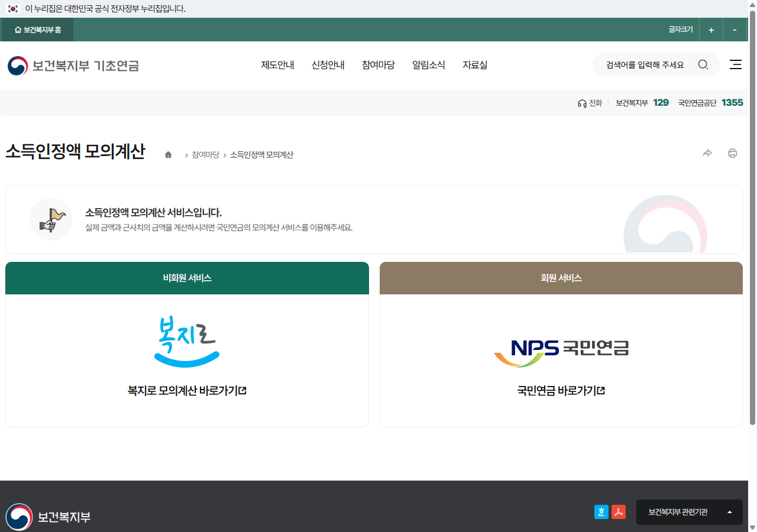The width and height of the screenshot is (757, 532).
Task: Click the 소득인정액 모의계산 page title
Action: (x=75, y=151)
